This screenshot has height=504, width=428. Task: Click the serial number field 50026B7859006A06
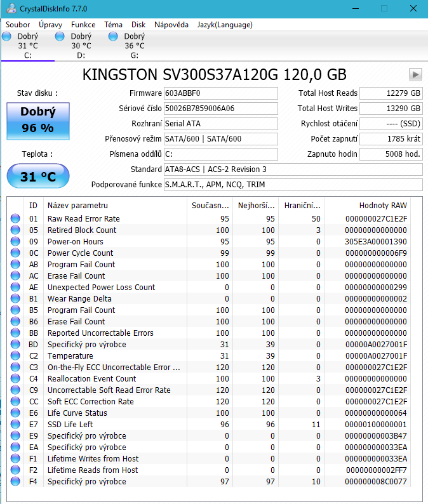[221, 109]
